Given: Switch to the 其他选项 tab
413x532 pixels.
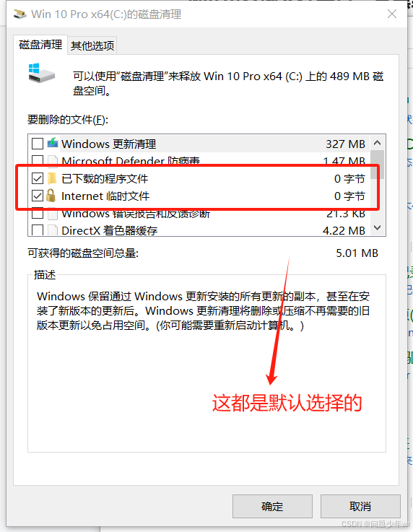Looking at the screenshot, I should (x=92, y=45).
